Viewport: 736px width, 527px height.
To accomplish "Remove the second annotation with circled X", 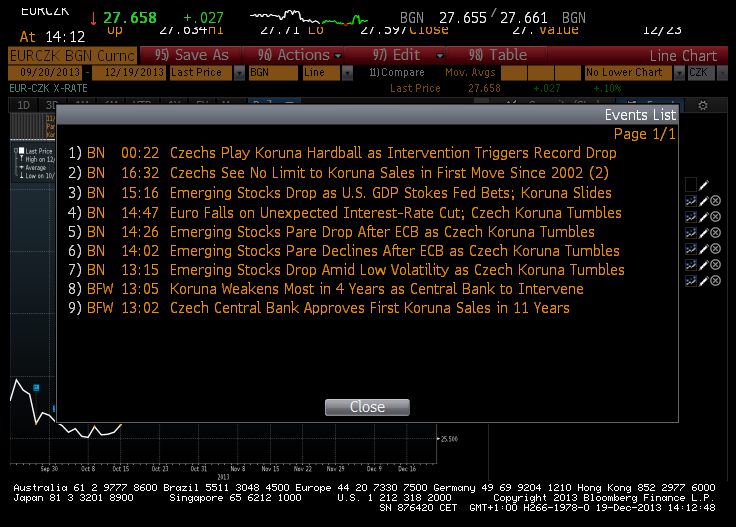I will click(715, 216).
